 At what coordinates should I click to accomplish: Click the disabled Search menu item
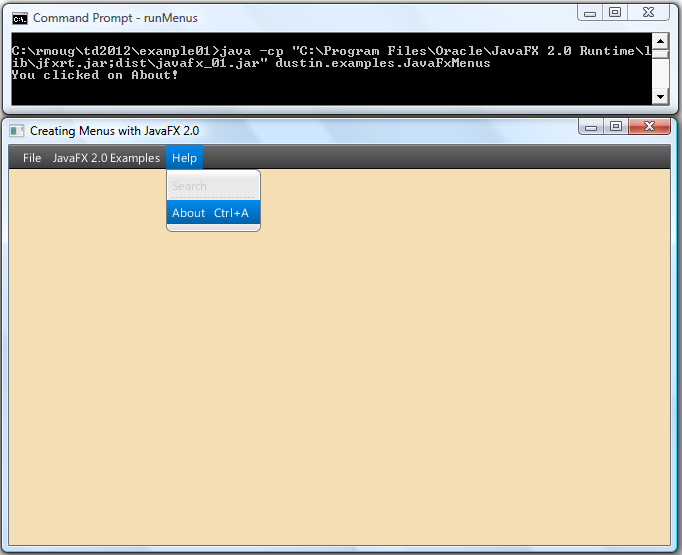click(x=214, y=186)
